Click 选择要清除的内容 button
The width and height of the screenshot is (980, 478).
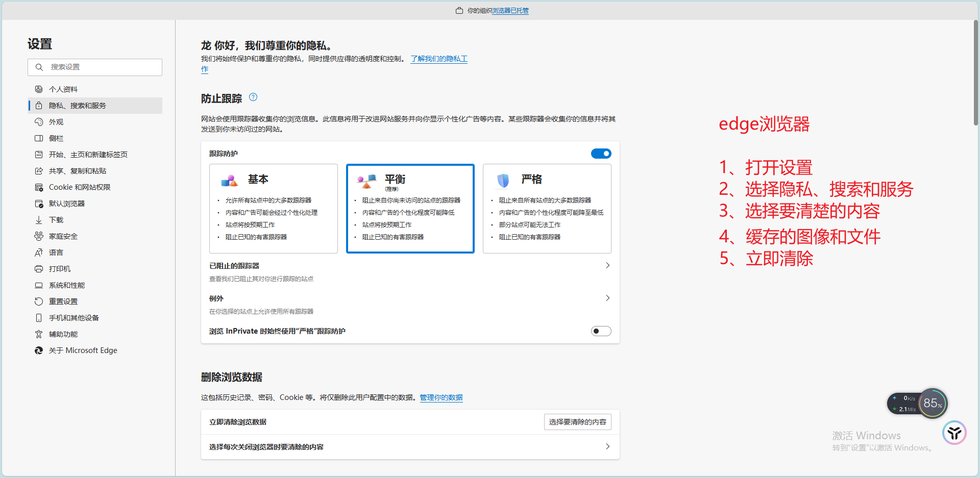click(577, 422)
